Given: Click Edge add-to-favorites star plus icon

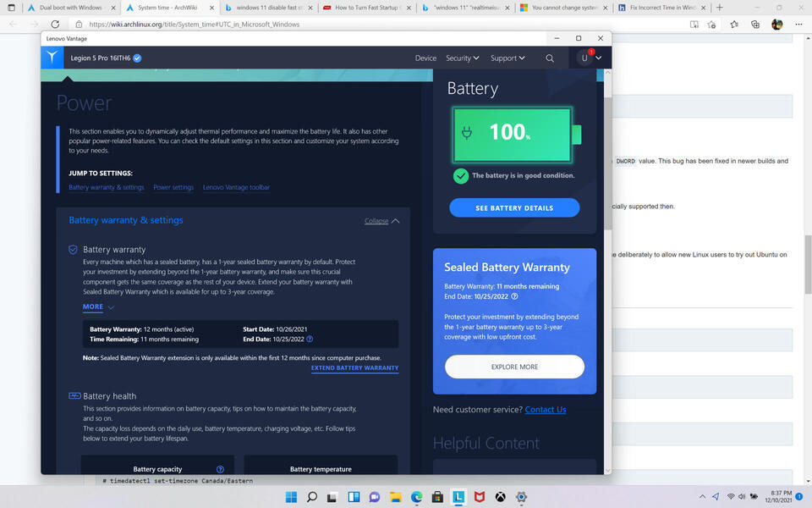Looking at the screenshot, I should tap(712, 25).
